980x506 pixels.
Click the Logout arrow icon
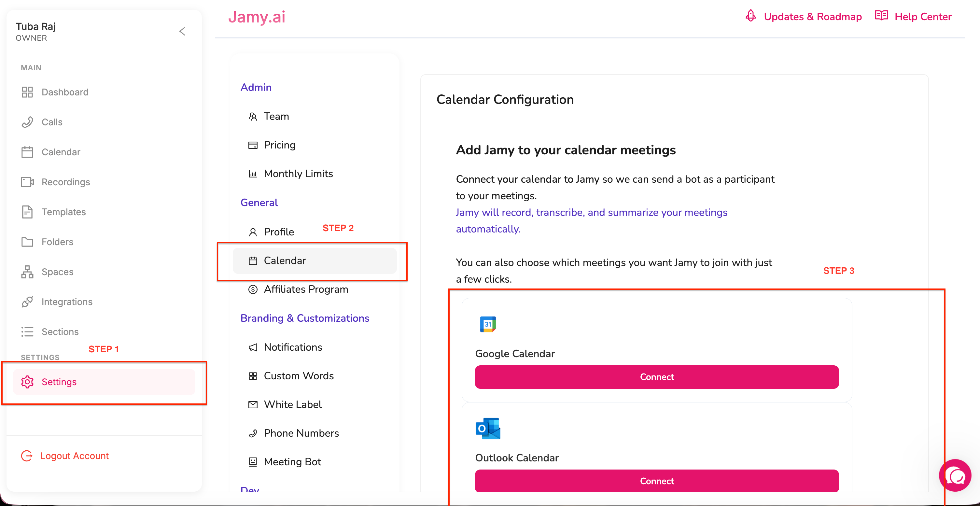tap(27, 456)
